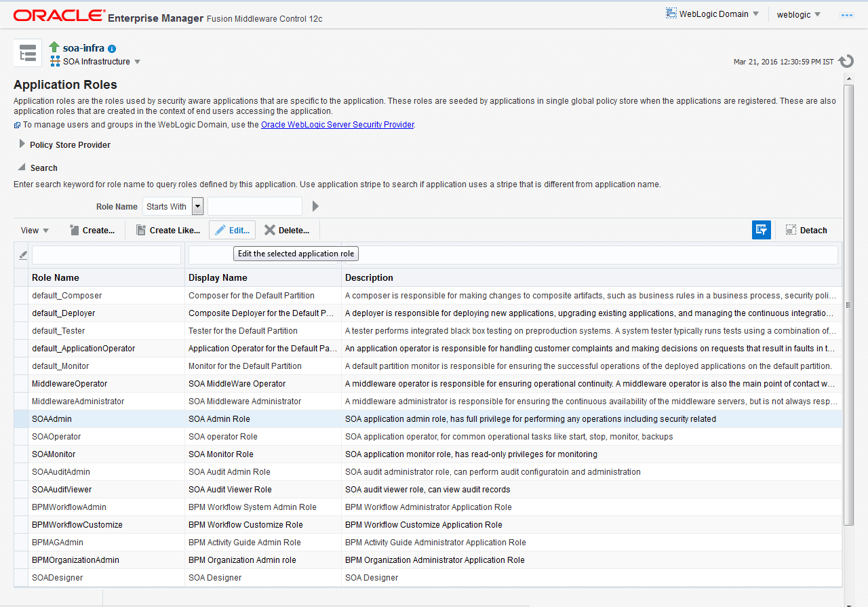Click the Delete... button
Screen dimensions: 868x607
coord(287,231)
